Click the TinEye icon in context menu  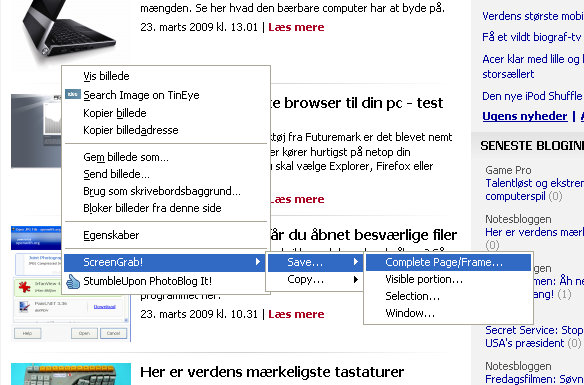tap(73, 94)
